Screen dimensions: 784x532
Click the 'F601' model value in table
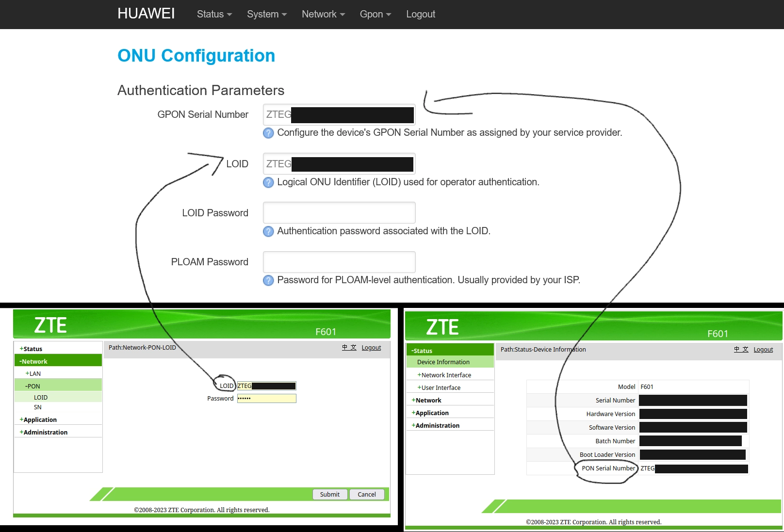647,387
